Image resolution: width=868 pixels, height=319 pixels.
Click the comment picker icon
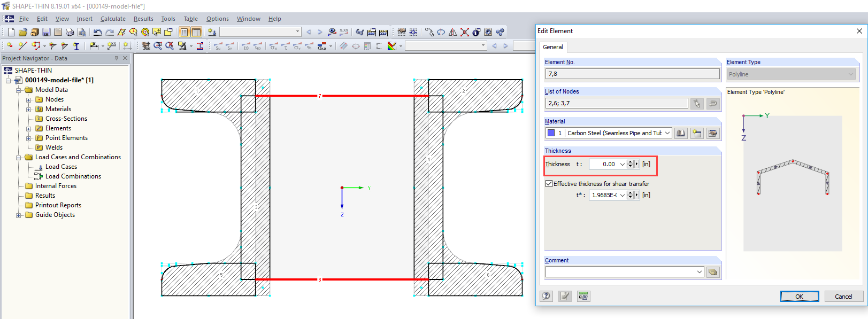click(x=713, y=272)
